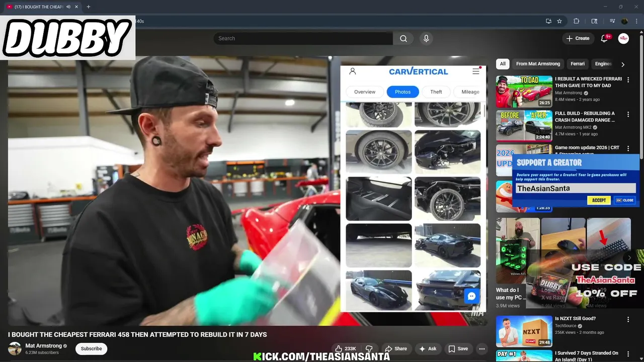Open Mat Armstrong channel name link
The height and width of the screenshot is (362, 644).
[x=43, y=346]
